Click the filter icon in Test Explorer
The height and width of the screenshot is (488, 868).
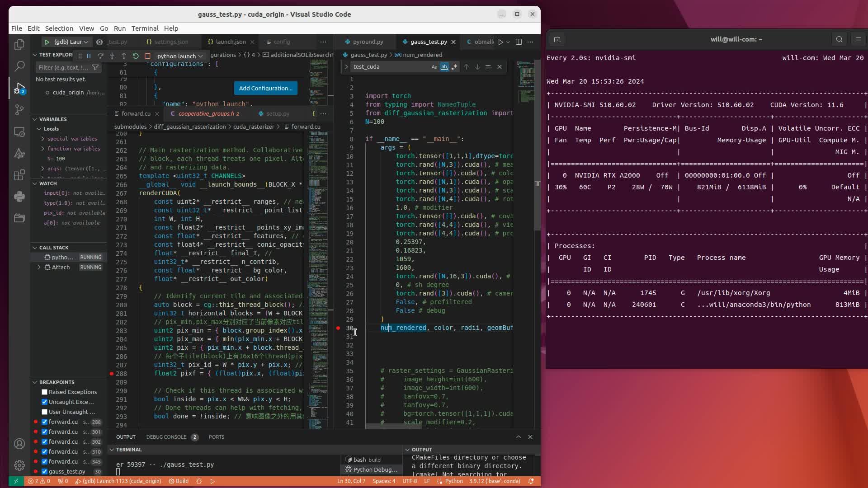(96, 67)
